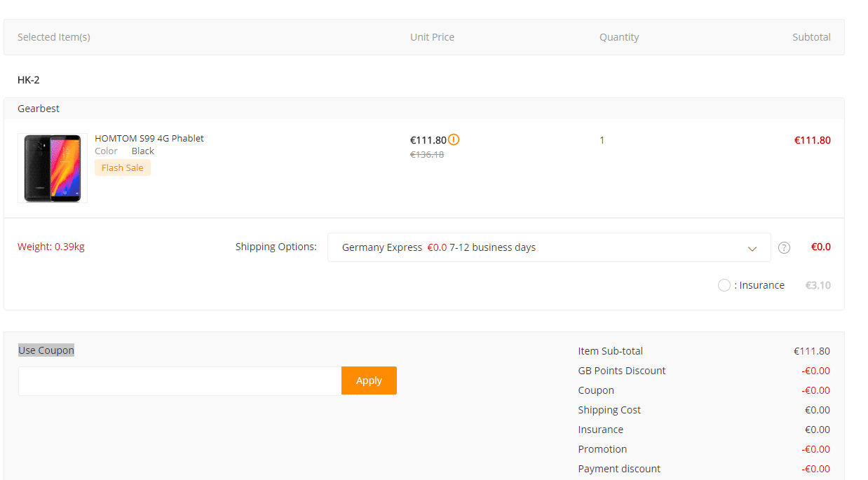Select the Insurance radio button
Screen dimensions: 868x480
pos(724,285)
